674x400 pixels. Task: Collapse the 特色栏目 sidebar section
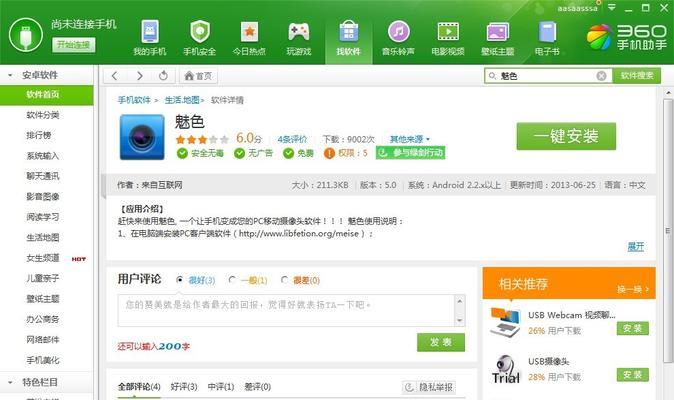pos(10,382)
